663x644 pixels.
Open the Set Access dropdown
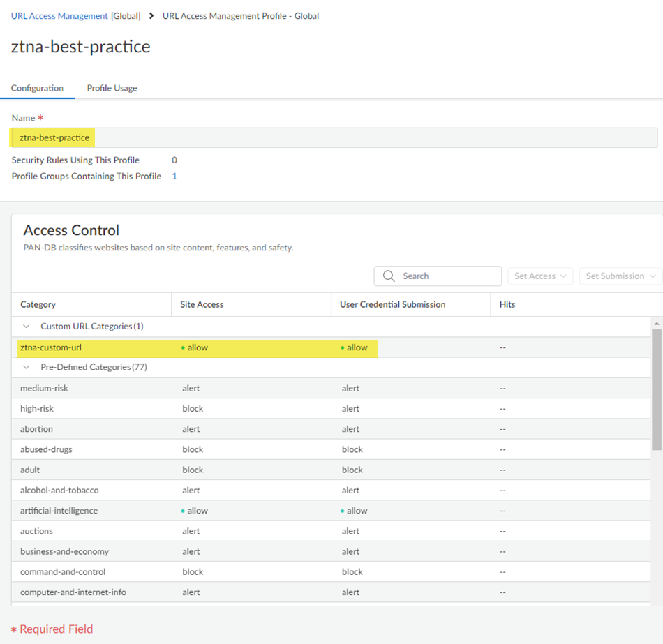(x=539, y=276)
